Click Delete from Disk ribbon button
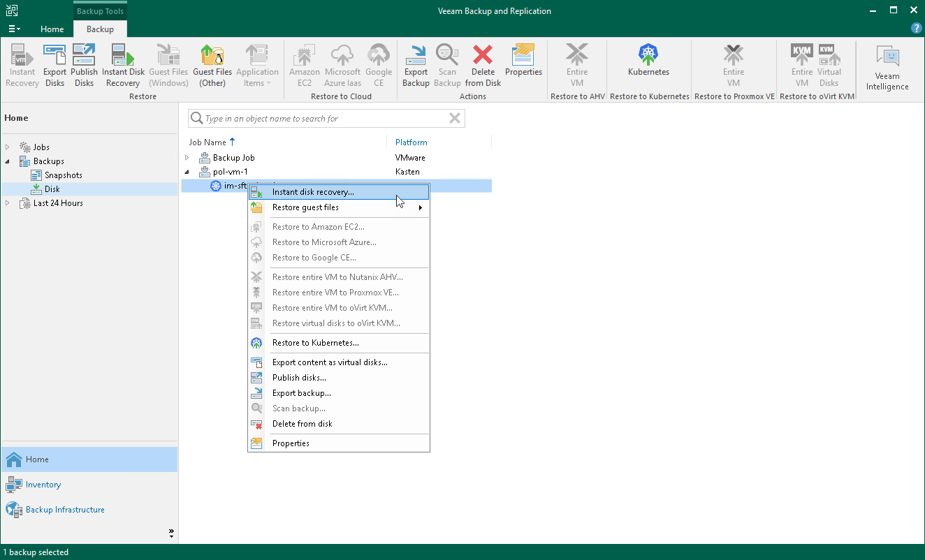Image resolution: width=925 pixels, height=560 pixels. [x=483, y=66]
